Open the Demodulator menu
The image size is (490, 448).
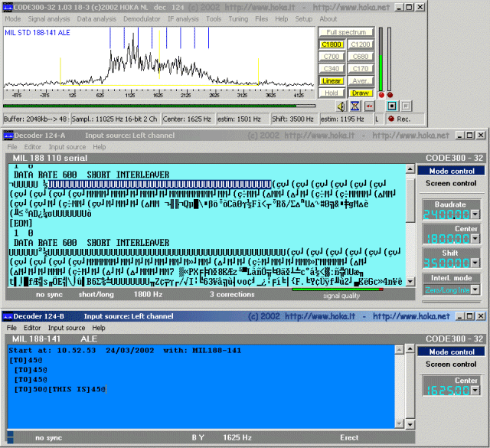click(142, 19)
